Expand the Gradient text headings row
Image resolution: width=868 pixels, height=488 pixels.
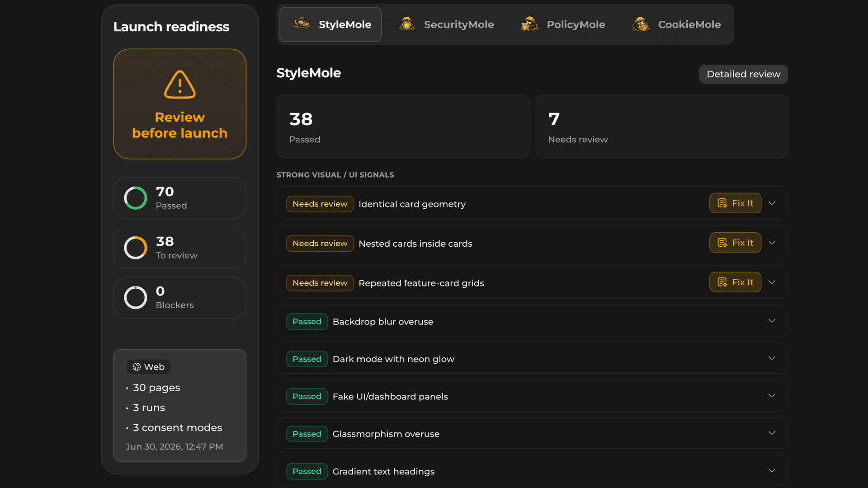(772, 471)
